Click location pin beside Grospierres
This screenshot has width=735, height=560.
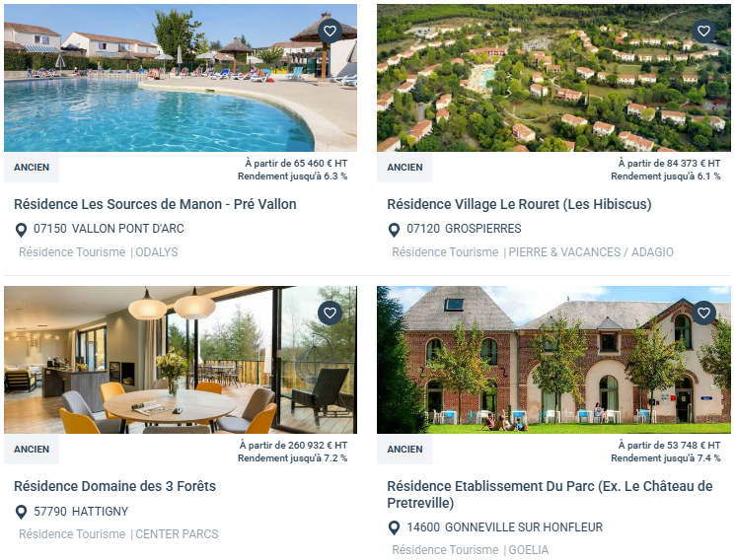pos(395,230)
